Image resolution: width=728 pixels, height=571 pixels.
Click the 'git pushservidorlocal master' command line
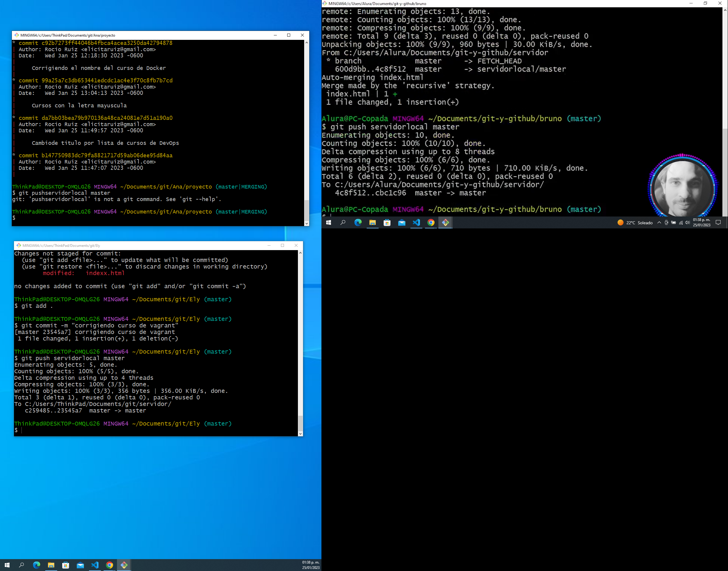point(61,193)
